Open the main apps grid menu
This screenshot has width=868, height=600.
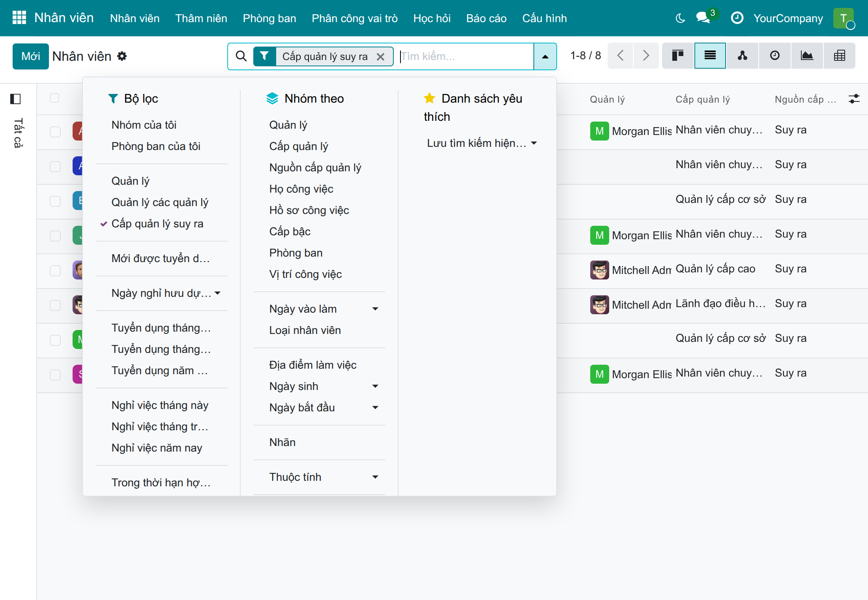tap(19, 18)
